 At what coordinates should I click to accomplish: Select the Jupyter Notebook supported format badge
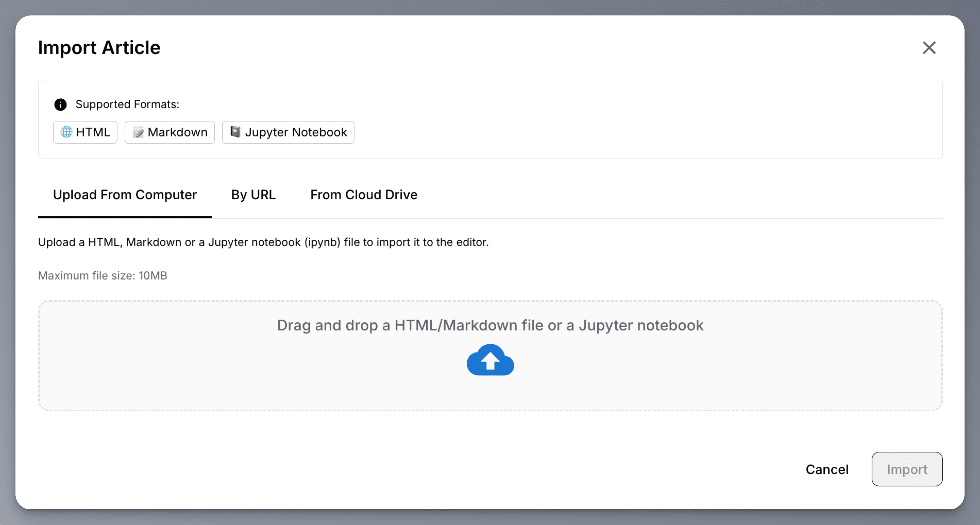pos(288,132)
